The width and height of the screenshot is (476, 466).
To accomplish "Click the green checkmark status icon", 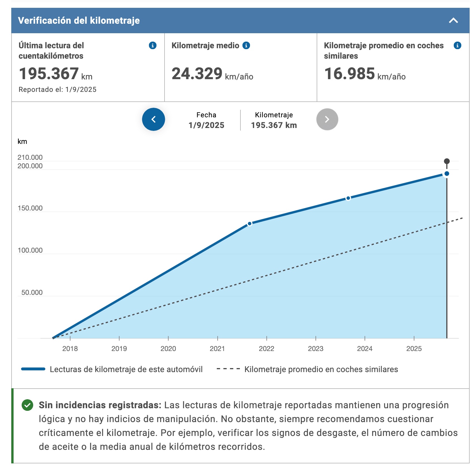I will pos(27,405).
